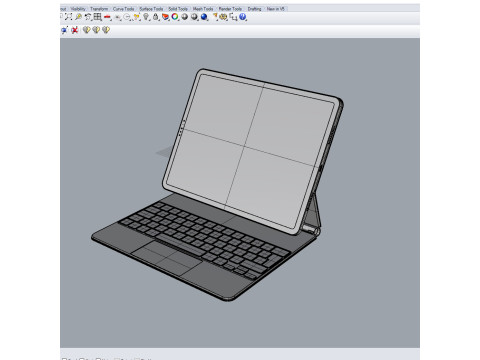Image resolution: width=480 pixels, height=360 pixels.
Task: Click the blue sphere render icon
Action: pyautogui.click(x=204, y=17)
